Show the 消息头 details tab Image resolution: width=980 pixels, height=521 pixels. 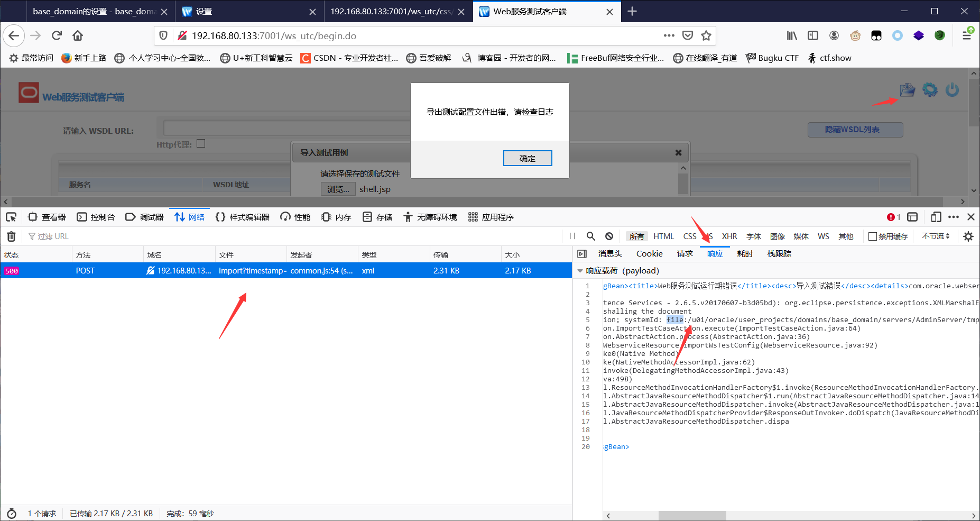[610, 254]
